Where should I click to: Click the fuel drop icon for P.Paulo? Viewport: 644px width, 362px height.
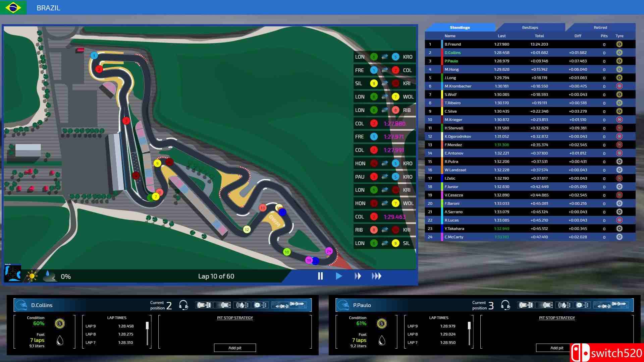click(382, 341)
